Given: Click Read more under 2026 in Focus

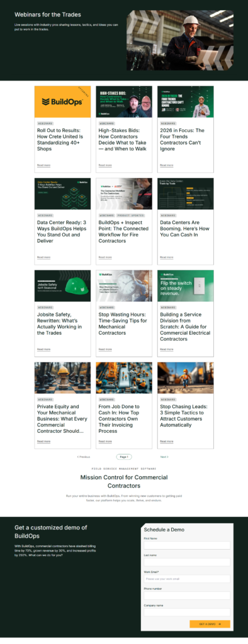Looking at the screenshot, I should click(167, 165).
